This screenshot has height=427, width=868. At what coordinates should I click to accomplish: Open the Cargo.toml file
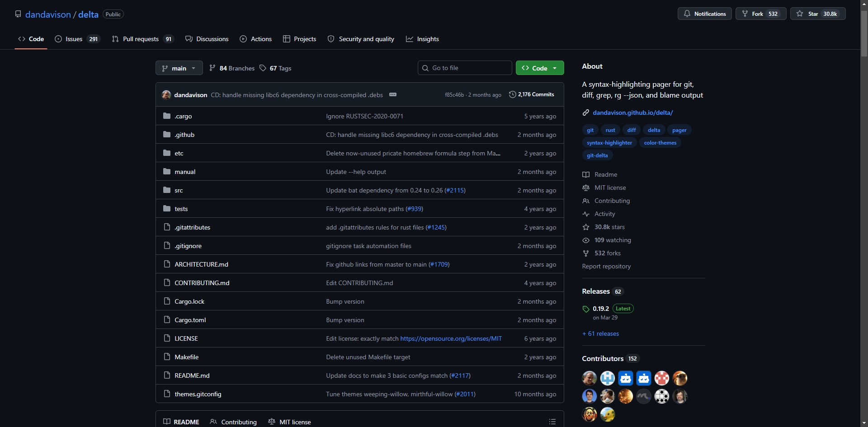pos(190,320)
